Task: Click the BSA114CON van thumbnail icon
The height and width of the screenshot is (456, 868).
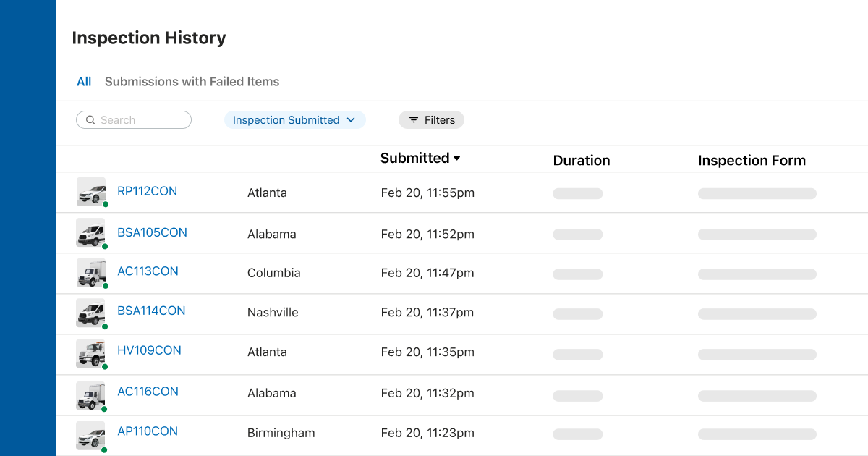Action: click(x=91, y=313)
